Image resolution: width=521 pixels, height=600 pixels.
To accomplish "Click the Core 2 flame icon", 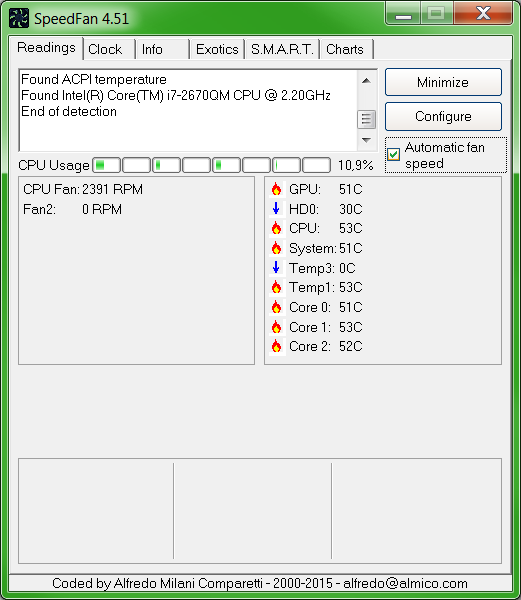I will click(276, 346).
